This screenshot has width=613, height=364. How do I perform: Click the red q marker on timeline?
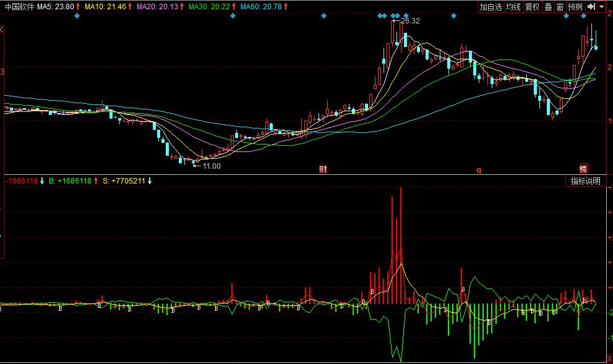pyautogui.click(x=479, y=170)
